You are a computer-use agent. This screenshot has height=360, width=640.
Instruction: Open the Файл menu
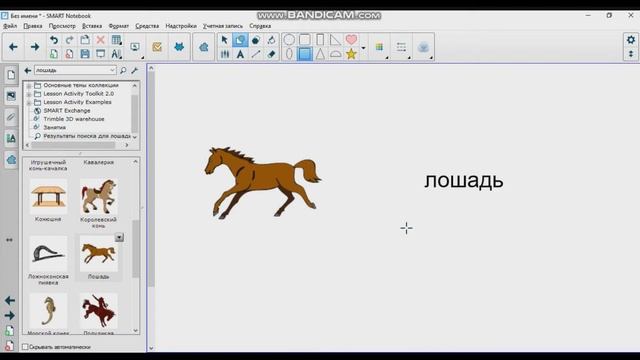coord(10,26)
